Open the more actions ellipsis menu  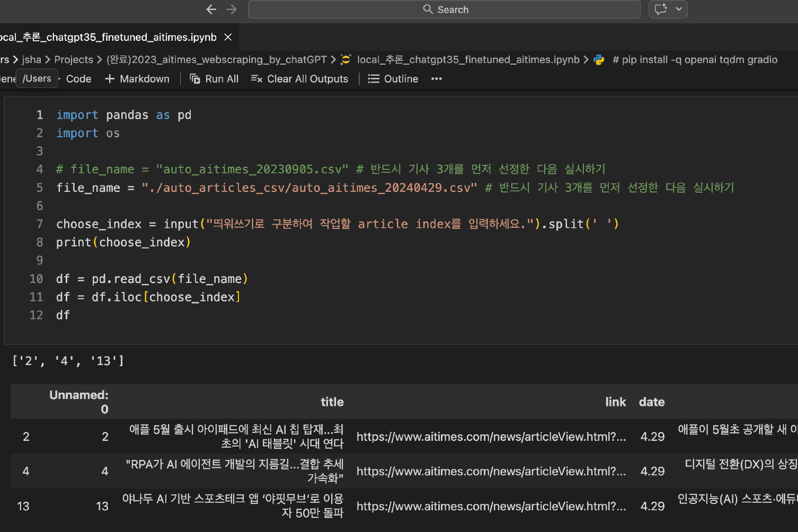click(x=436, y=79)
